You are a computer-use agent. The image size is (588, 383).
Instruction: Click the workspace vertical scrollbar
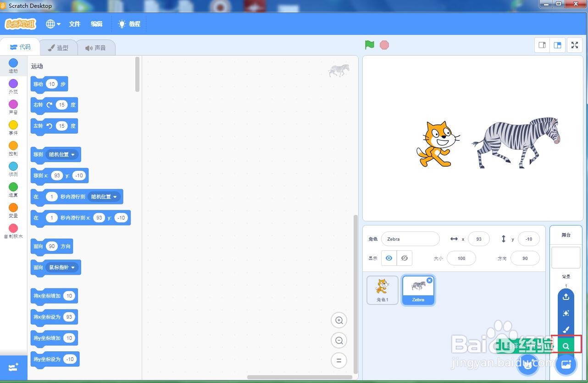355,294
